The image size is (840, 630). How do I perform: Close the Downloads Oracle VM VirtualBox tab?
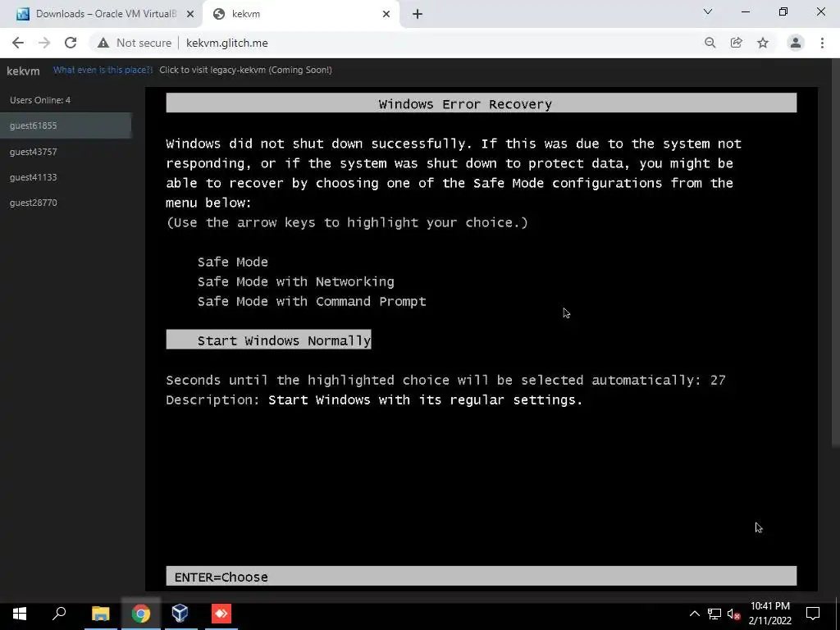190,14
